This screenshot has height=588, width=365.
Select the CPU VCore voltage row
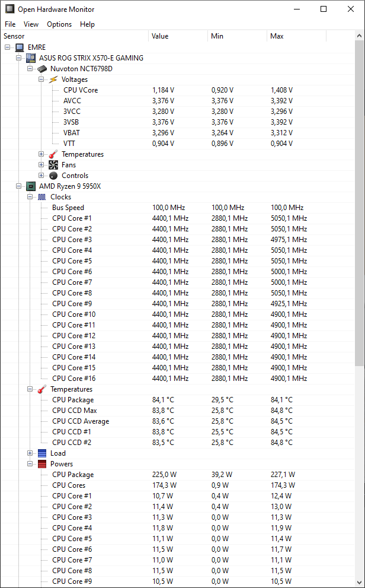(x=177, y=90)
